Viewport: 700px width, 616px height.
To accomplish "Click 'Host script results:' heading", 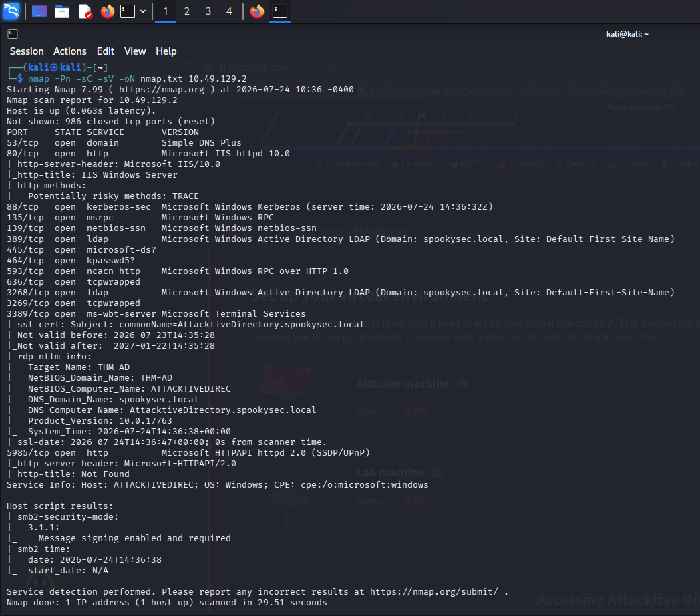I will pyautogui.click(x=60, y=506).
